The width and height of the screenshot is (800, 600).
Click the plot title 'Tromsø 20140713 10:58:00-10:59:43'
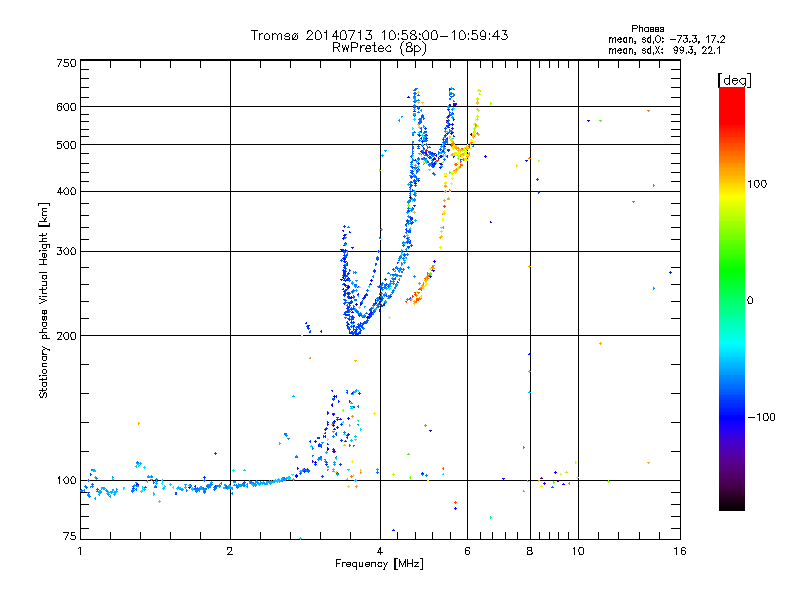point(379,35)
